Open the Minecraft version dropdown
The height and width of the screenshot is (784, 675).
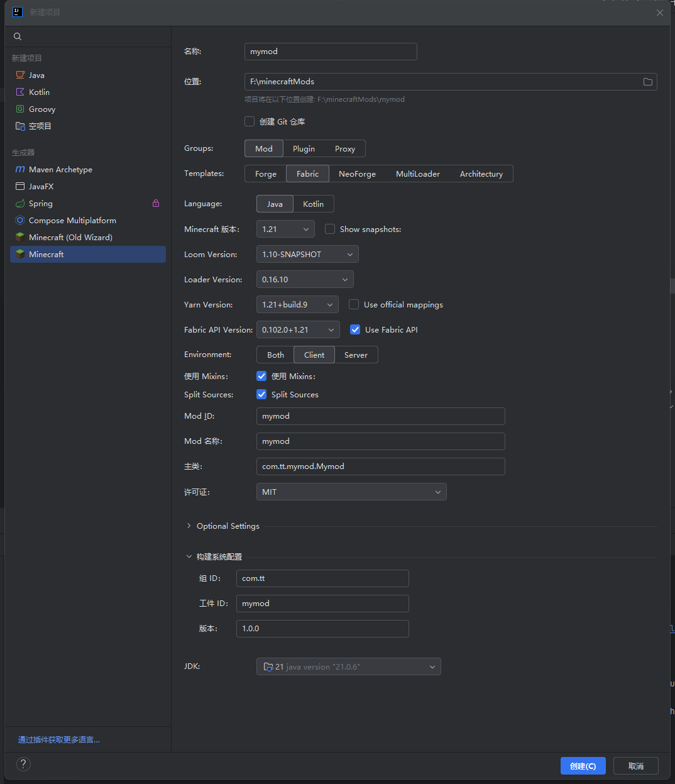coord(285,229)
